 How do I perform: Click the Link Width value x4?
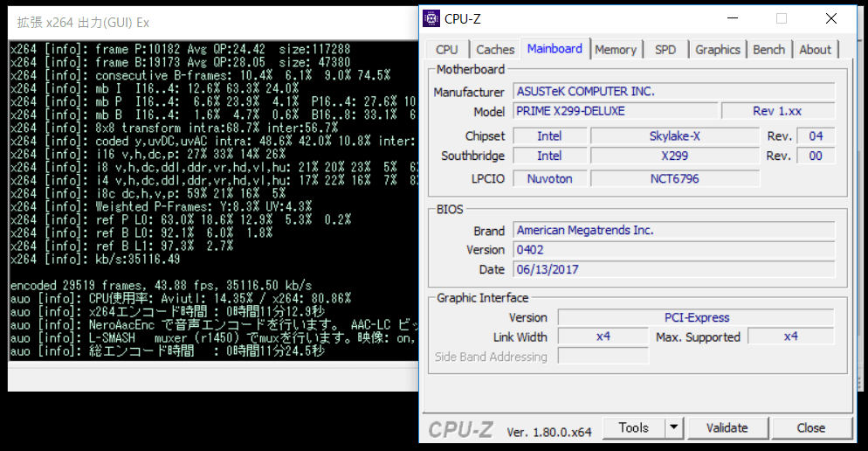[603, 337]
